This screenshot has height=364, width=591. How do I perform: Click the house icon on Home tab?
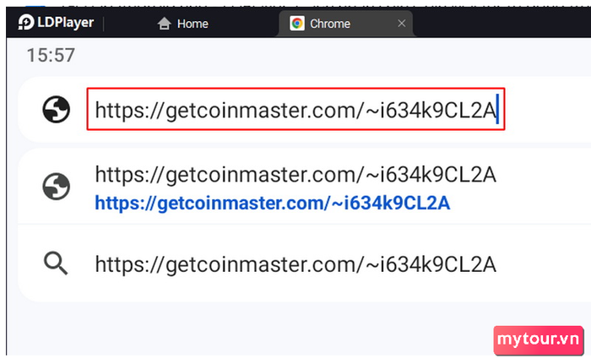tap(165, 24)
